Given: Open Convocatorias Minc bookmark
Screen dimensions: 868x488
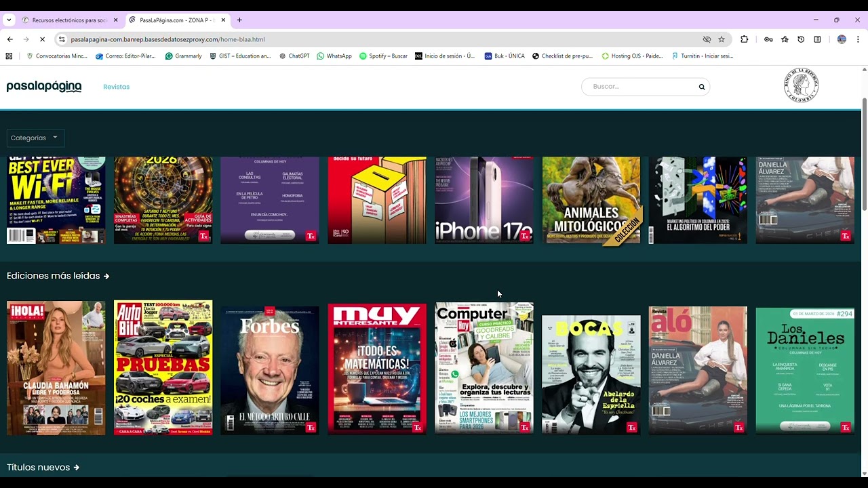Looking at the screenshot, I should coord(57,56).
